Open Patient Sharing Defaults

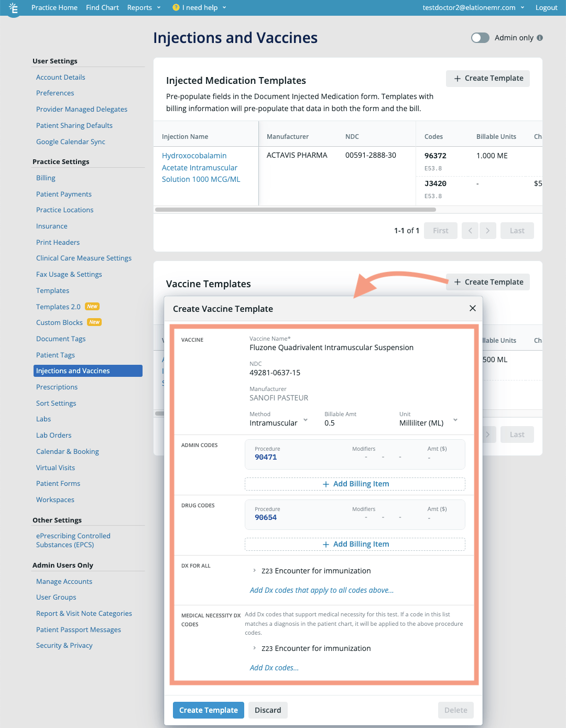(x=74, y=125)
